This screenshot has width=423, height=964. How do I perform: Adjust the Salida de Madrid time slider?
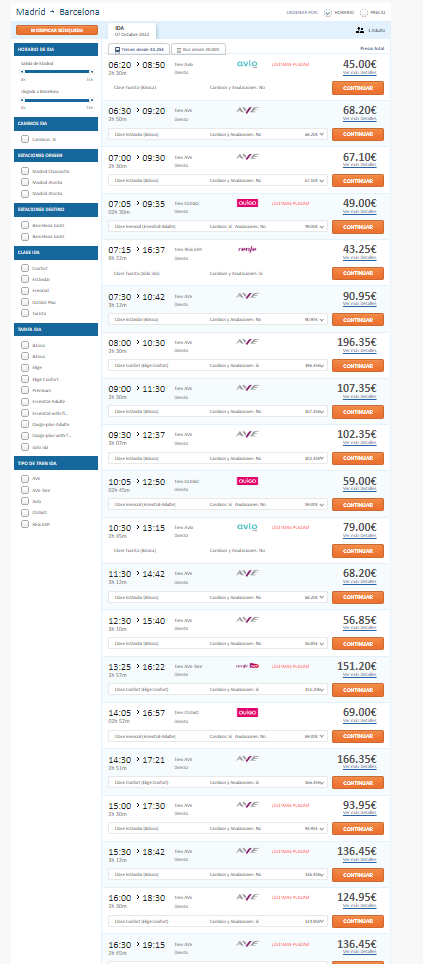pos(57,71)
